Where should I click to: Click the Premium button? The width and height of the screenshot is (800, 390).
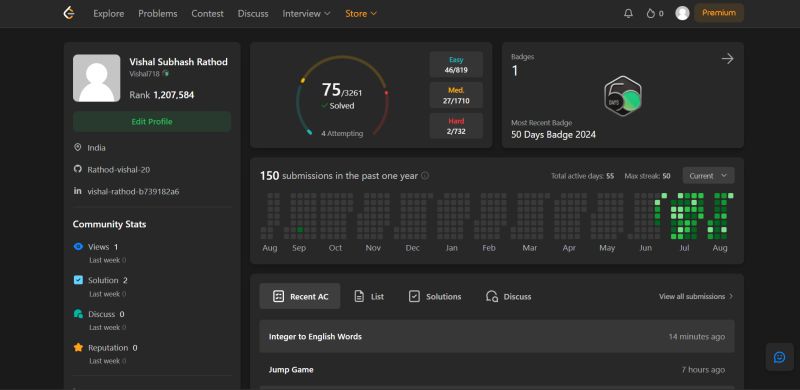tap(718, 13)
